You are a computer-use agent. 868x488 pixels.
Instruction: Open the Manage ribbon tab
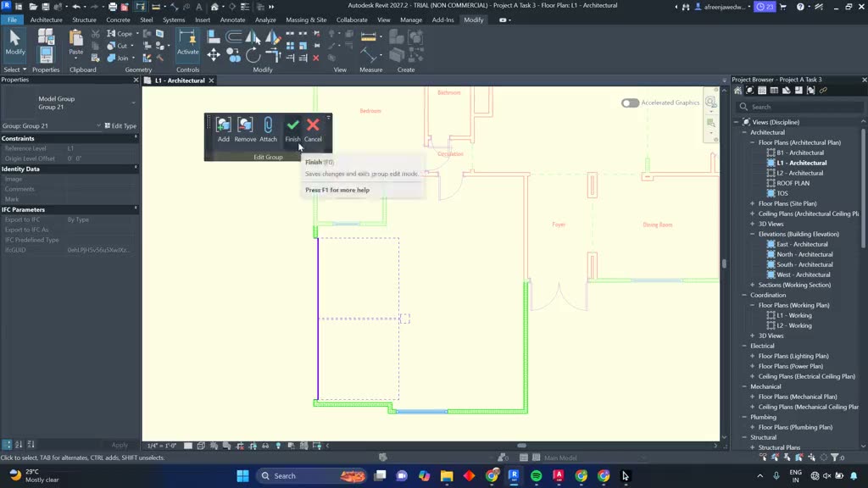411,20
